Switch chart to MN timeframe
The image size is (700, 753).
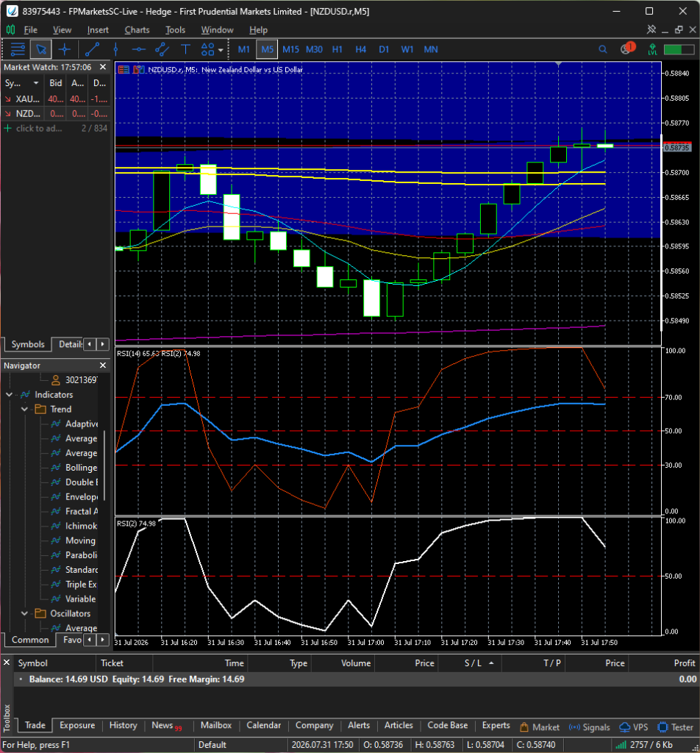pyautogui.click(x=431, y=49)
